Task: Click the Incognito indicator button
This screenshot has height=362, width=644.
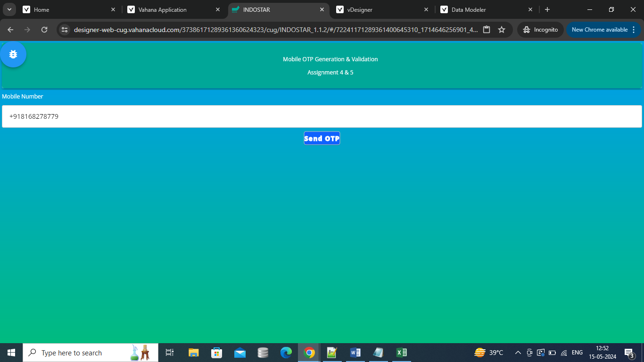Action: [x=540, y=30]
